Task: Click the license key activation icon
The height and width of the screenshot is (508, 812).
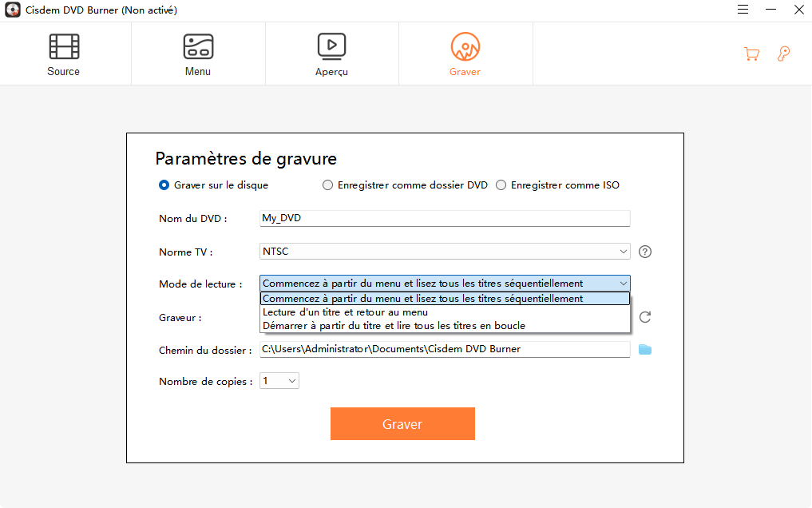Action: click(783, 54)
